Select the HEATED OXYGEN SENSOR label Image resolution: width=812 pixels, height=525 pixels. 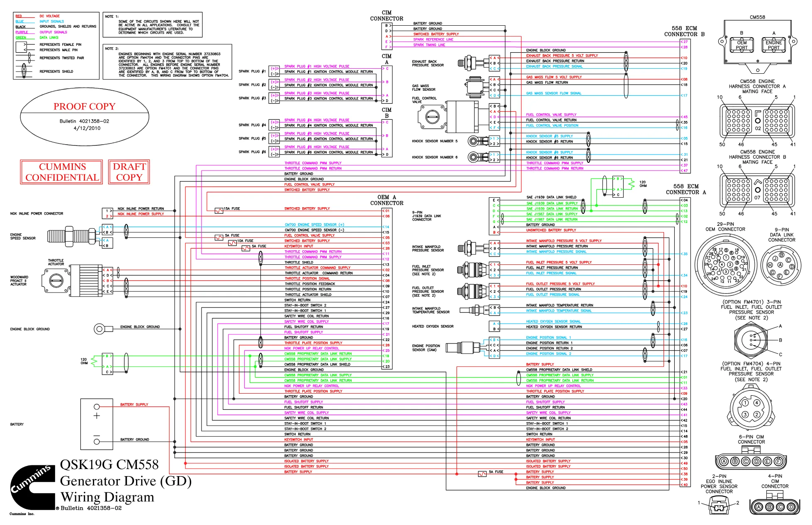click(433, 327)
